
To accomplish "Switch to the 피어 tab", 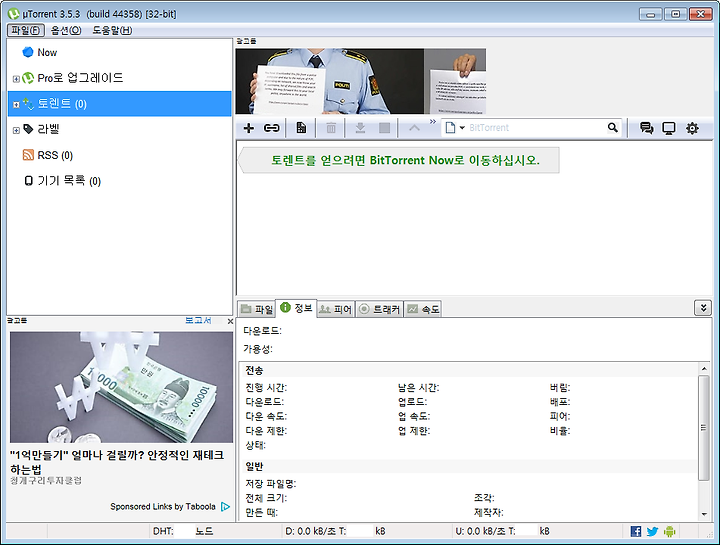I will click(336, 309).
